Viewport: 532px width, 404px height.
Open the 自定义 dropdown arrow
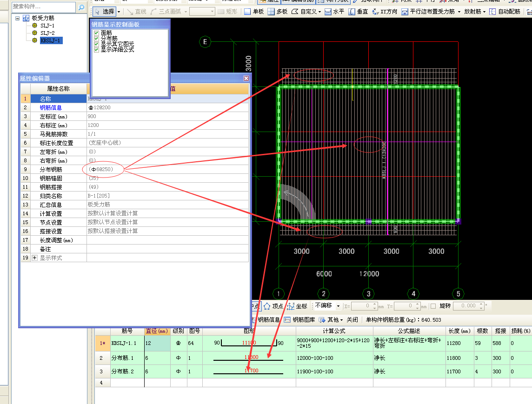pyautogui.click(x=319, y=12)
